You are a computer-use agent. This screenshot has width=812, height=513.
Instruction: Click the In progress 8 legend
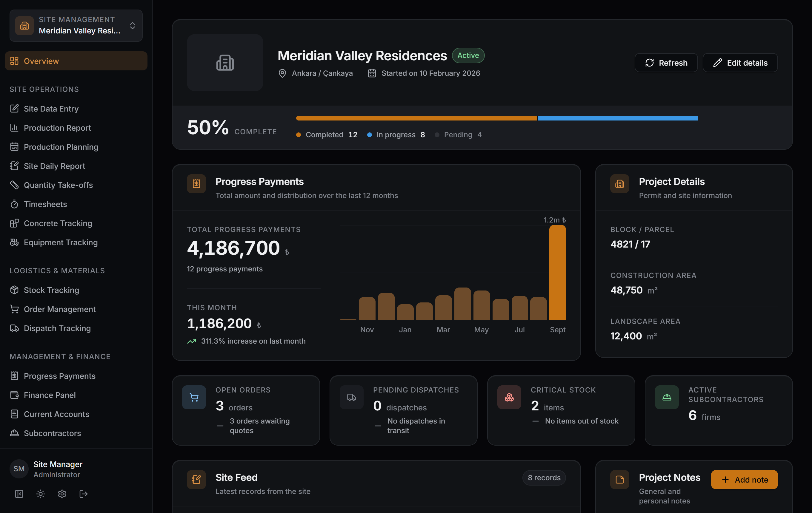coord(396,135)
